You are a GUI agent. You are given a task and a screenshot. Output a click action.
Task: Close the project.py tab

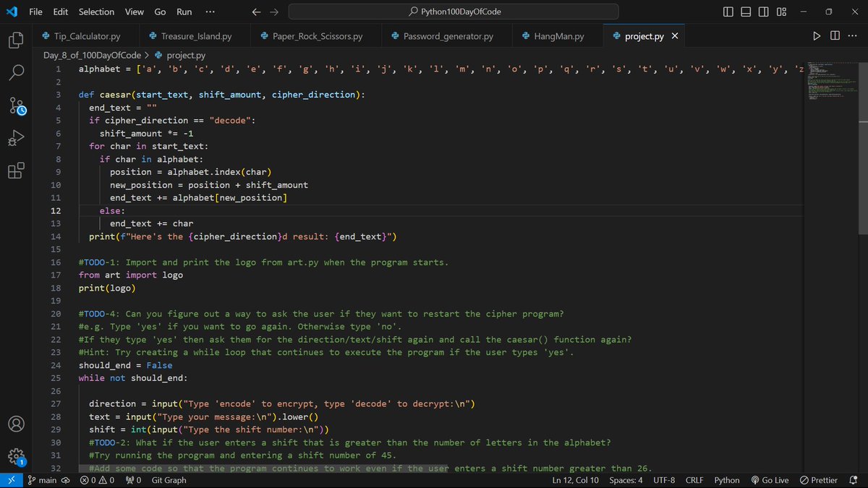[x=675, y=36]
